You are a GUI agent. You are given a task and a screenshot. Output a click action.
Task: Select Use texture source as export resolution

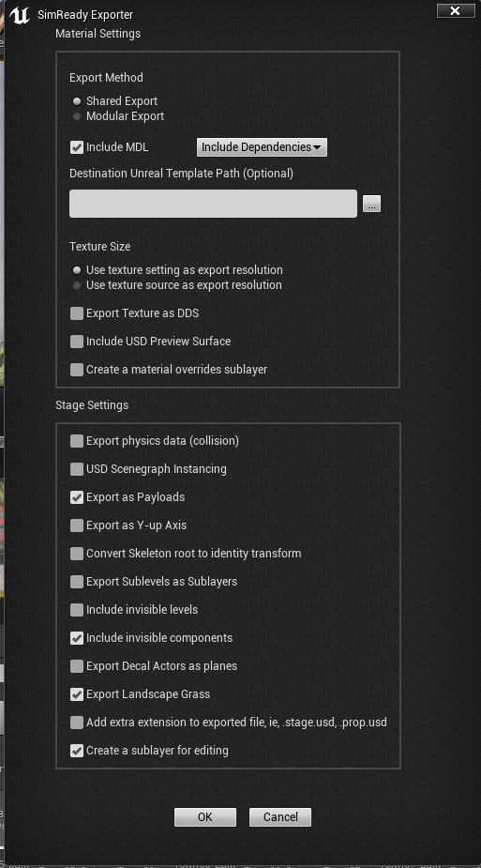[77, 285]
